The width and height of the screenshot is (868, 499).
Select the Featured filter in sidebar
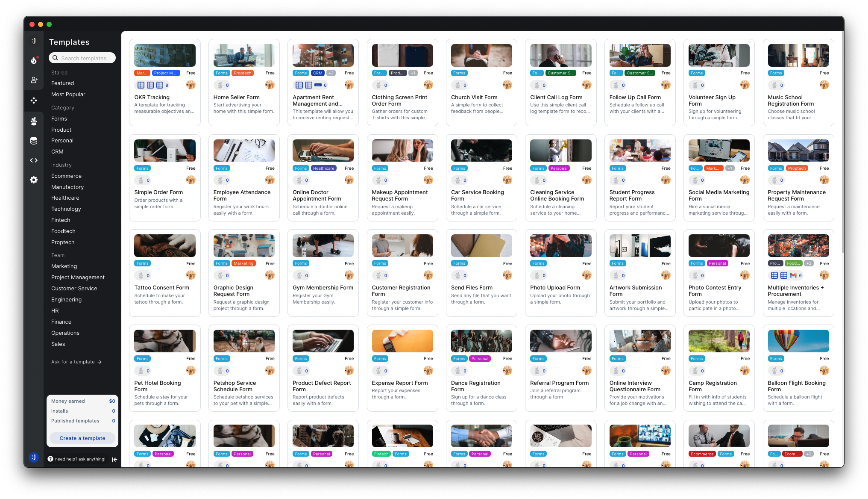(x=62, y=83)
